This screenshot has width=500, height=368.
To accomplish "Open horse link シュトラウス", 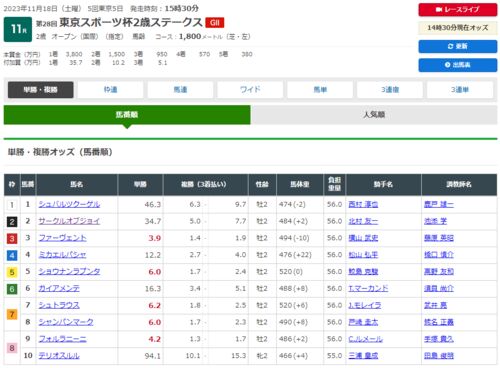I will pos(59,305).
